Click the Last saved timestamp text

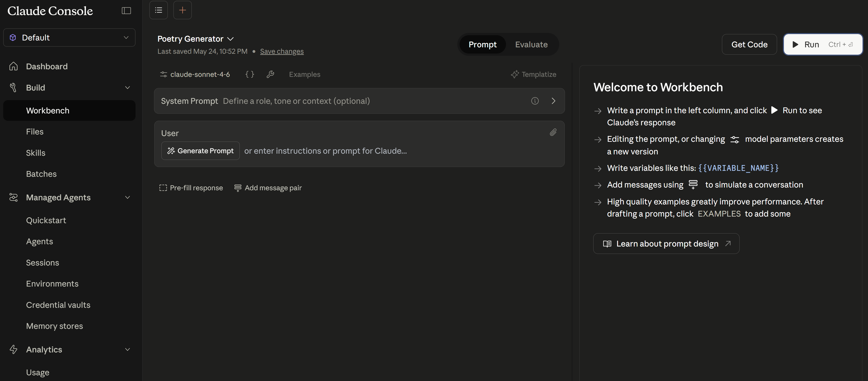202,51
